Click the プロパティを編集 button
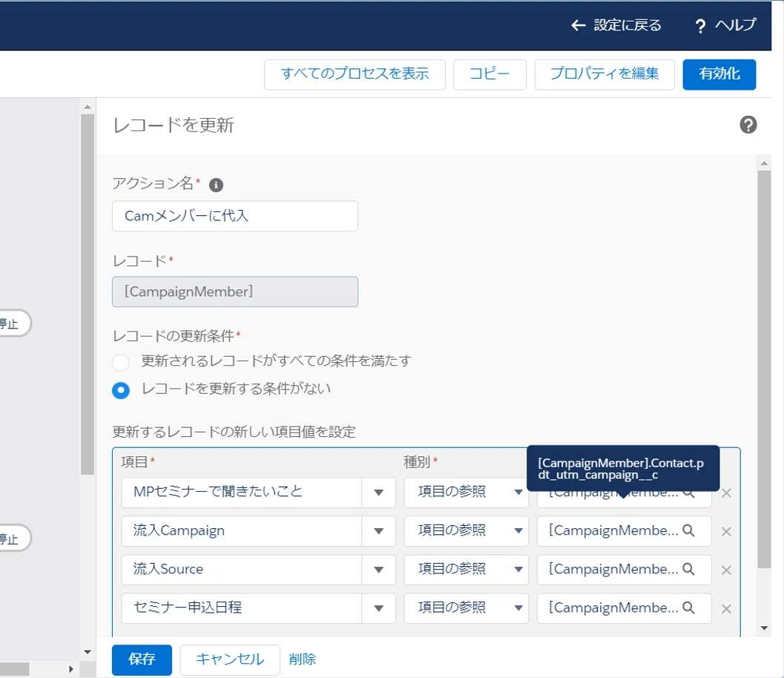 pos(605,74)
